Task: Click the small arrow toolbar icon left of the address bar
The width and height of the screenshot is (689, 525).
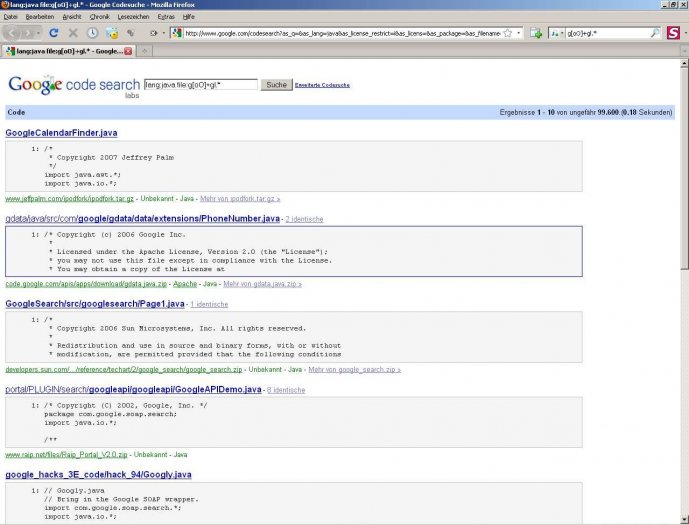Action: tap(153, 33)
